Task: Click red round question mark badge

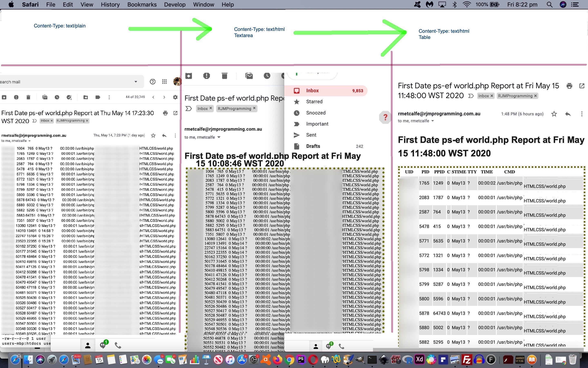Action: pos(385,117)
